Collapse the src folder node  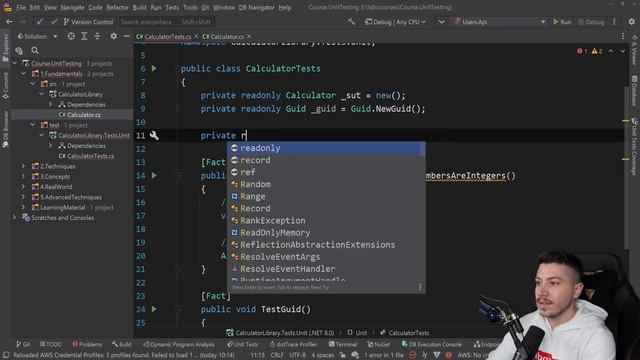(33, 84)
